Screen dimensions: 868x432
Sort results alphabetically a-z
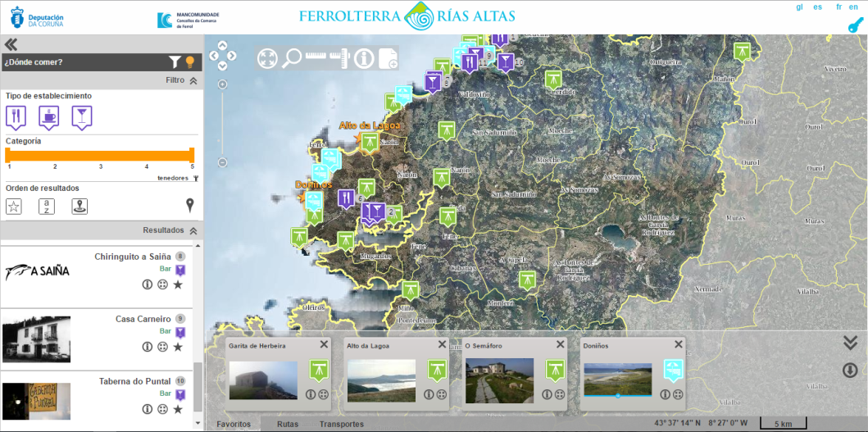47,207
